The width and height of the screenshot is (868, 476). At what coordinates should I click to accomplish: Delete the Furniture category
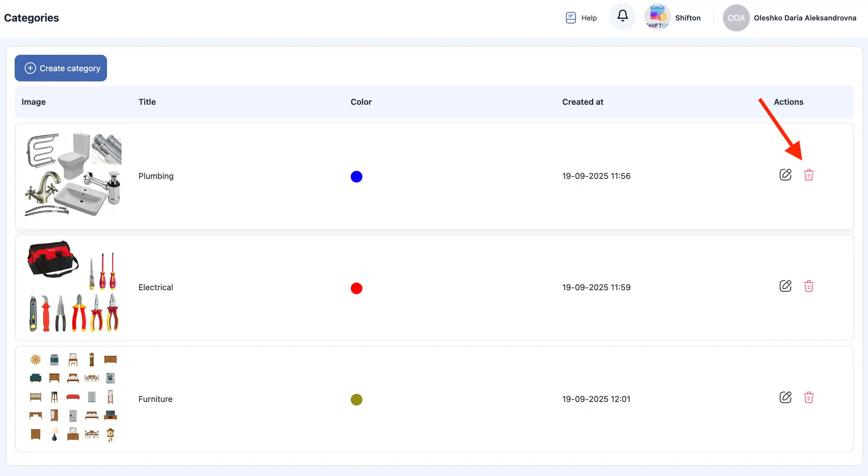point(808,398)
